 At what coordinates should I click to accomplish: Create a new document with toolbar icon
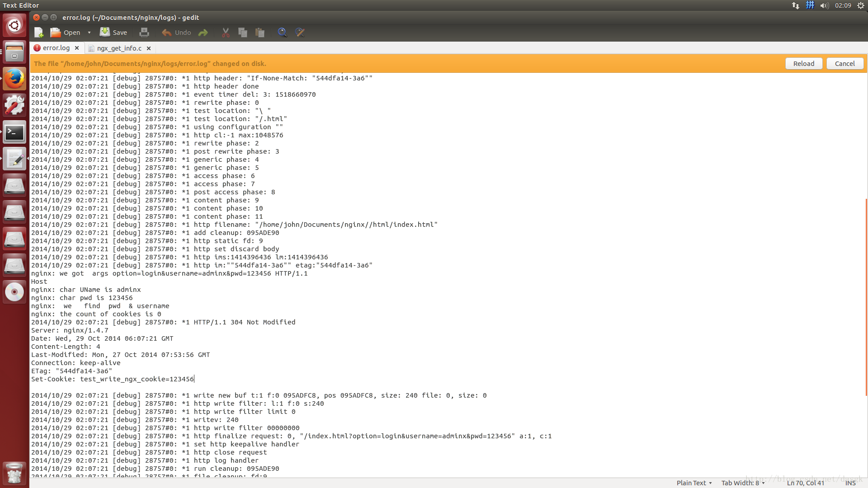click(x=39, y=33)
